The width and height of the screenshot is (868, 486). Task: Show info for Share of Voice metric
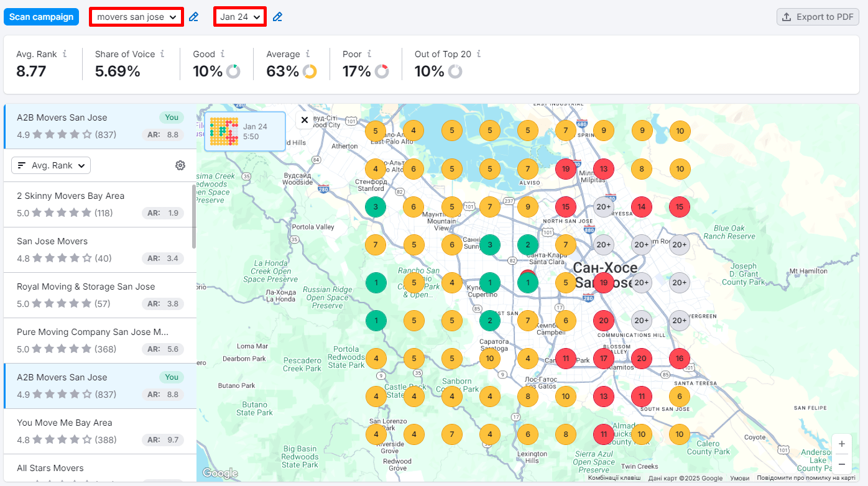[162, 54]
